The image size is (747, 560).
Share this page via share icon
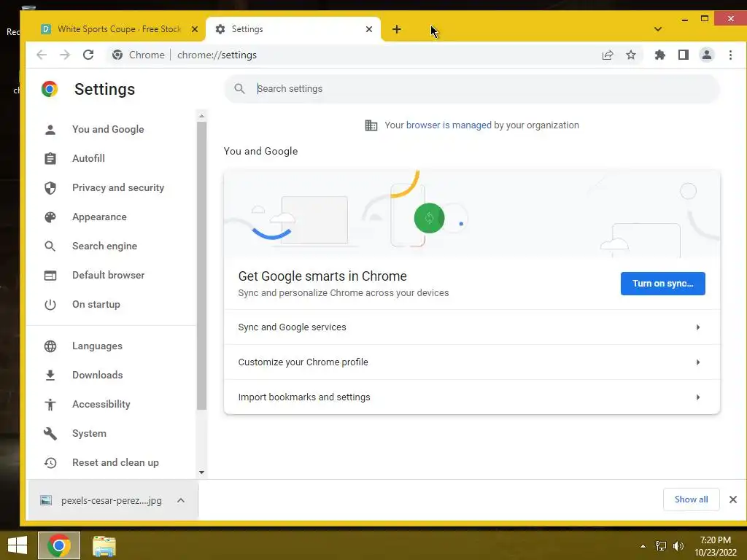[x=608, y=55]
